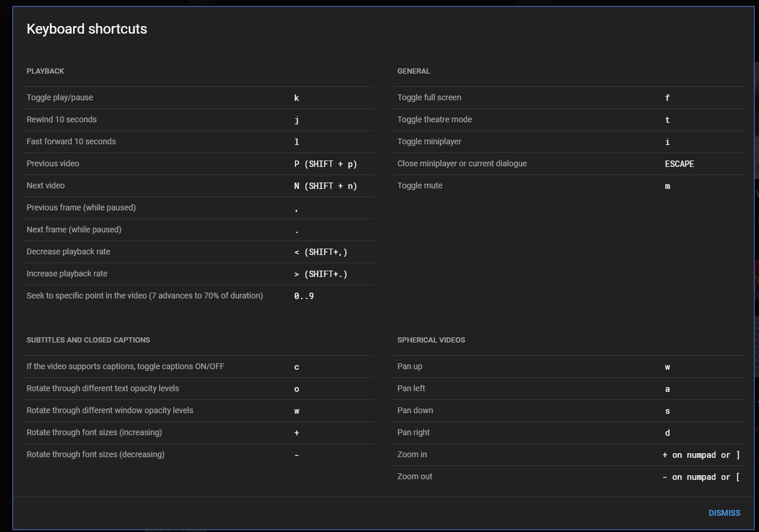Select Rotate through different text opacity levels
759x532 pixels.
(103, 388)
